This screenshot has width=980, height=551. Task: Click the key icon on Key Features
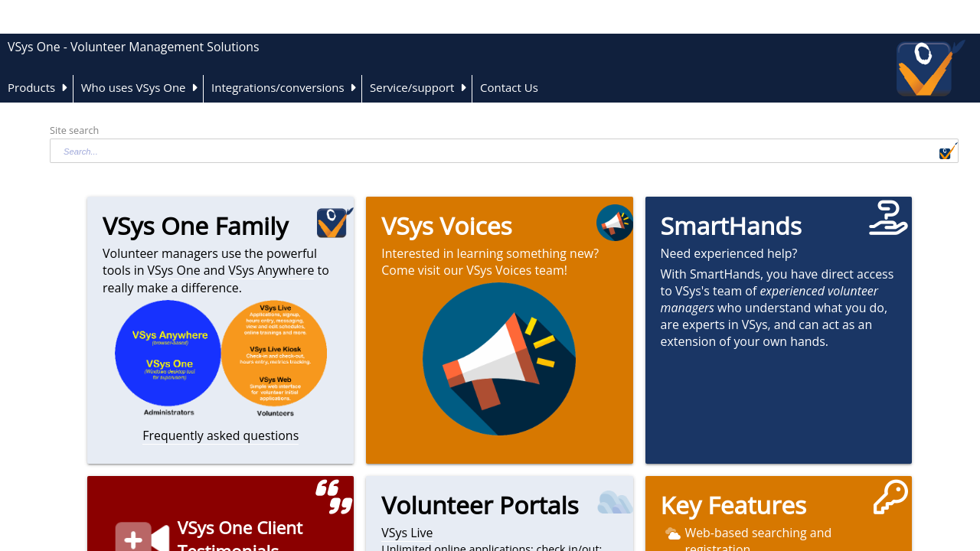[890, 497]
